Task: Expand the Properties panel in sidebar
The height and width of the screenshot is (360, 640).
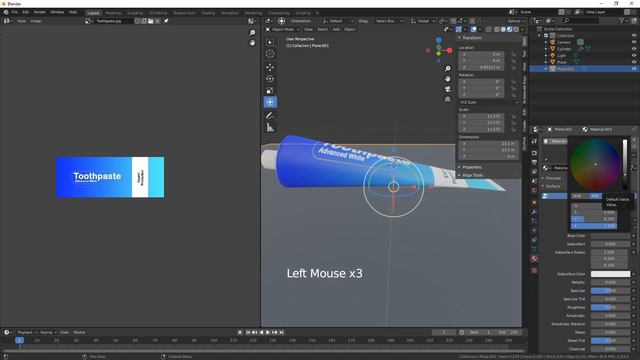Action: pos(470,167)
